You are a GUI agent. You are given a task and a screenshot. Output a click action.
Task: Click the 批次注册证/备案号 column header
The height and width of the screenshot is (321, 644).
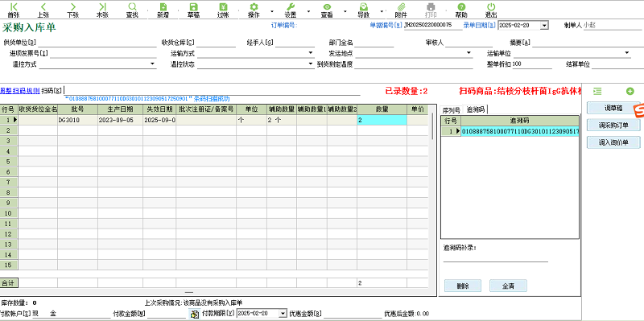coord(206,109)
